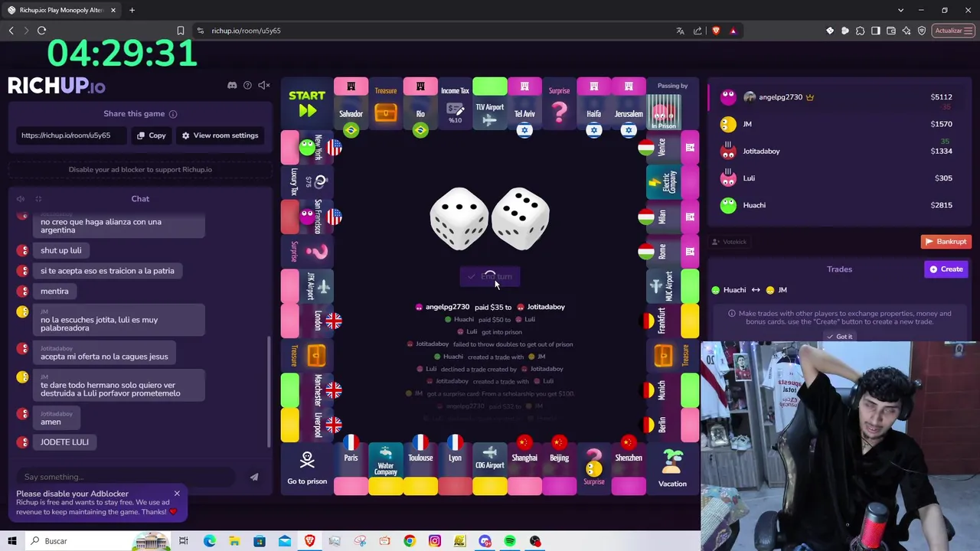Open the Windows Start menu
The width and height of the screenshot is (980, 551).
[12, 541]
